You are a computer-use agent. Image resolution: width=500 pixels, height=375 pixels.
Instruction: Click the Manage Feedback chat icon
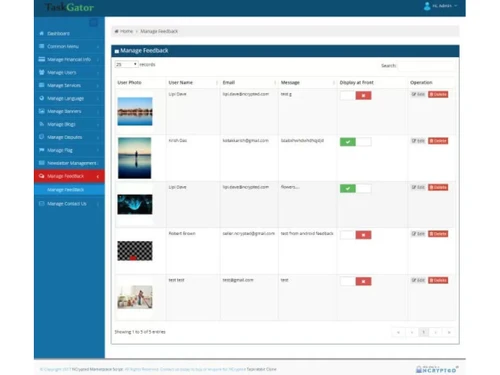point(42,176)
